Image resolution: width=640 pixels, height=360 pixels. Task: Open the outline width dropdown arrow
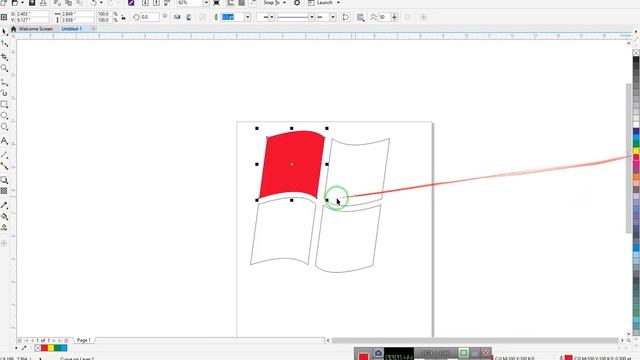[247, 17]
